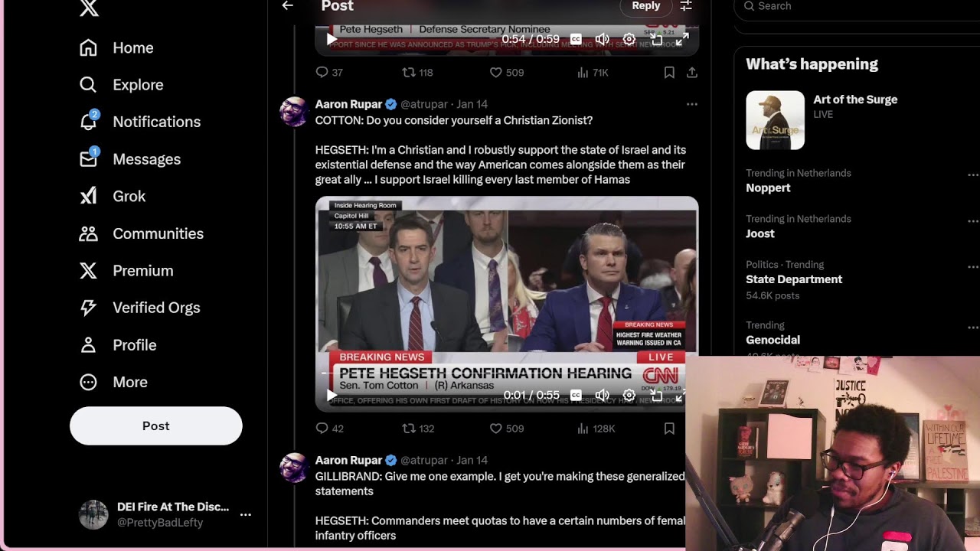Click the Notifications bell icon
The height and width of the screenshot is (551, 980).
tap(89, 122)
